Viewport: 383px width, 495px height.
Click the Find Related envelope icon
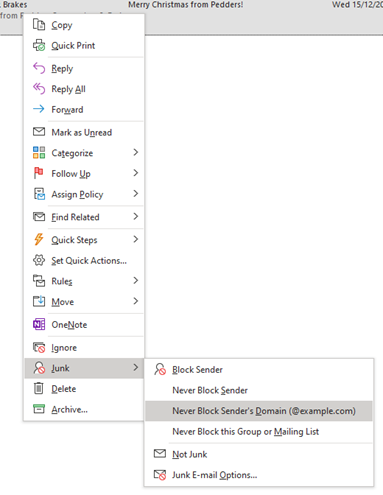39,217
